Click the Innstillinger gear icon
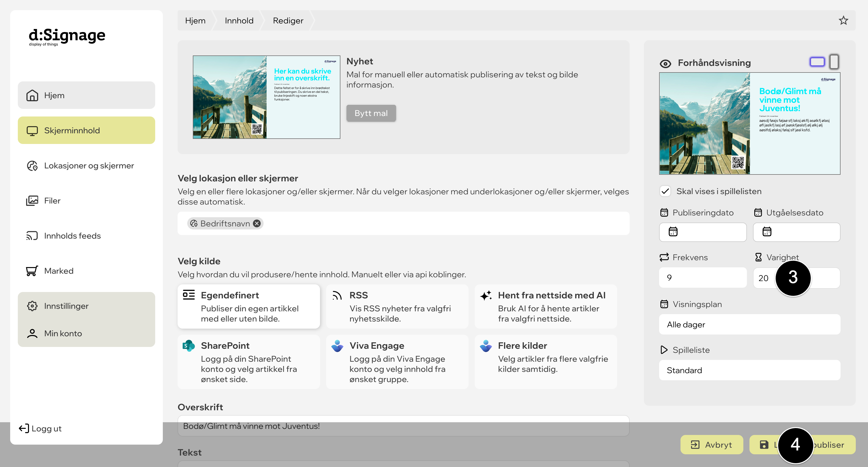 pos(32,306)
